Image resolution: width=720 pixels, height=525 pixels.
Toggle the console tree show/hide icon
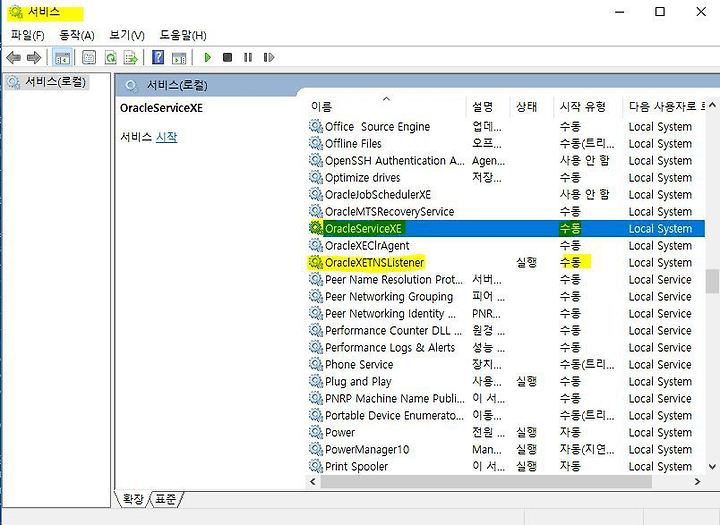pos(62,58)
